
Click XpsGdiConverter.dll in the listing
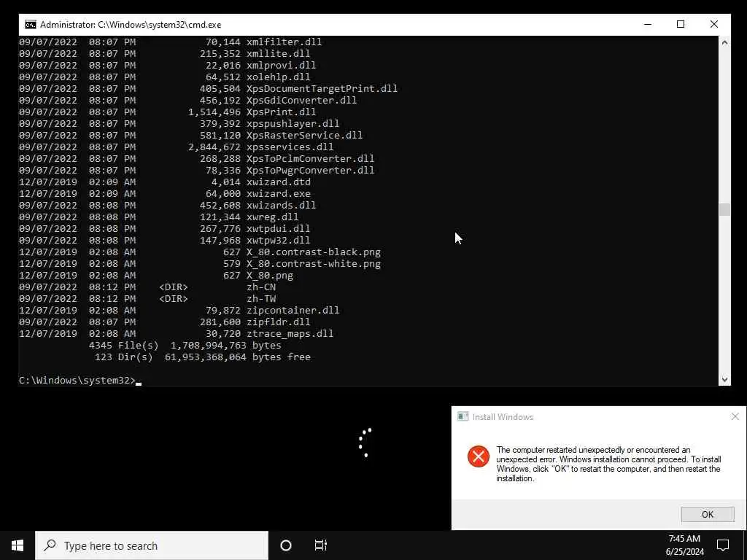[x=301, y=100]
